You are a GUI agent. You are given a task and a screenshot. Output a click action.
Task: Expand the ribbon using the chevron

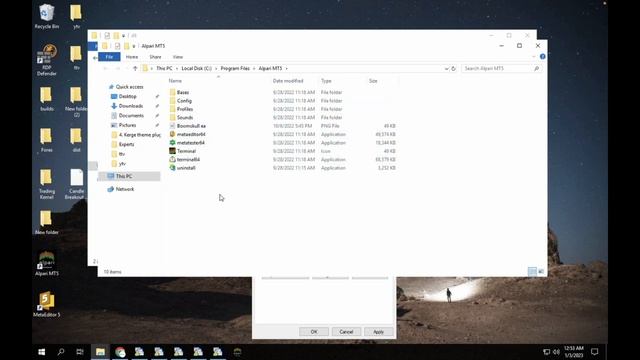coord(534,57)
